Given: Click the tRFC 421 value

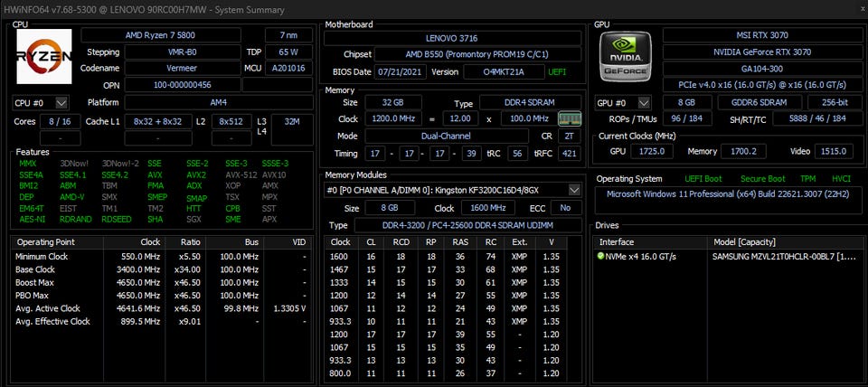Looking at the screenshot, I should coord(570,154).
